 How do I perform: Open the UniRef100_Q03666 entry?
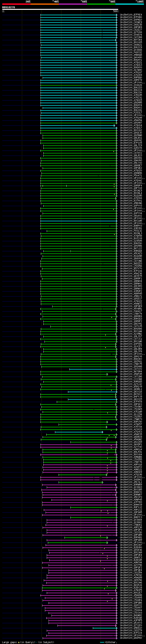click(x=131, y=50)
